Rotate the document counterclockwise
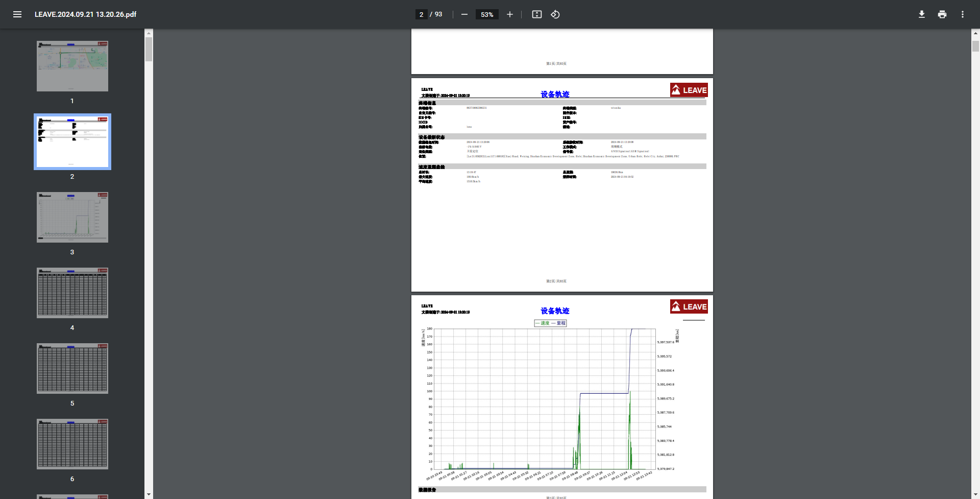 (555, 14)
